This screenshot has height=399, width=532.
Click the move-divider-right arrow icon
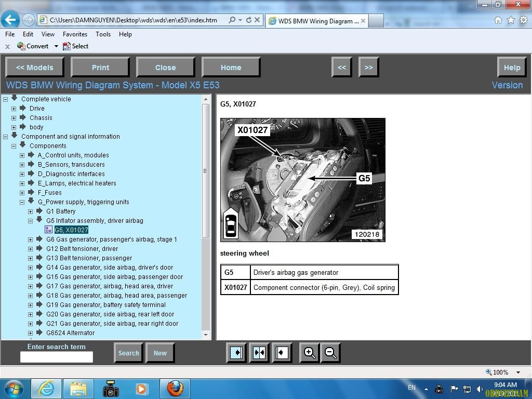pos(236,353)
